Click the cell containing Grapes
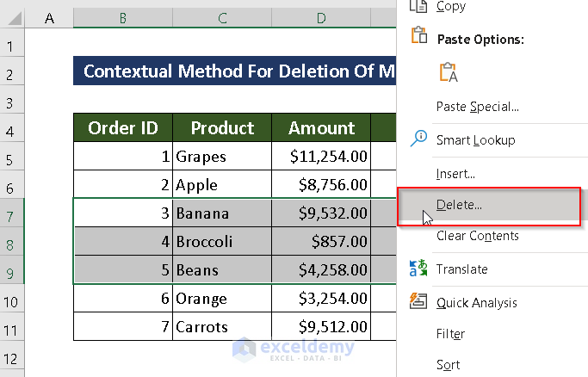This screenshot has width=588, height=377. point(222,157)
